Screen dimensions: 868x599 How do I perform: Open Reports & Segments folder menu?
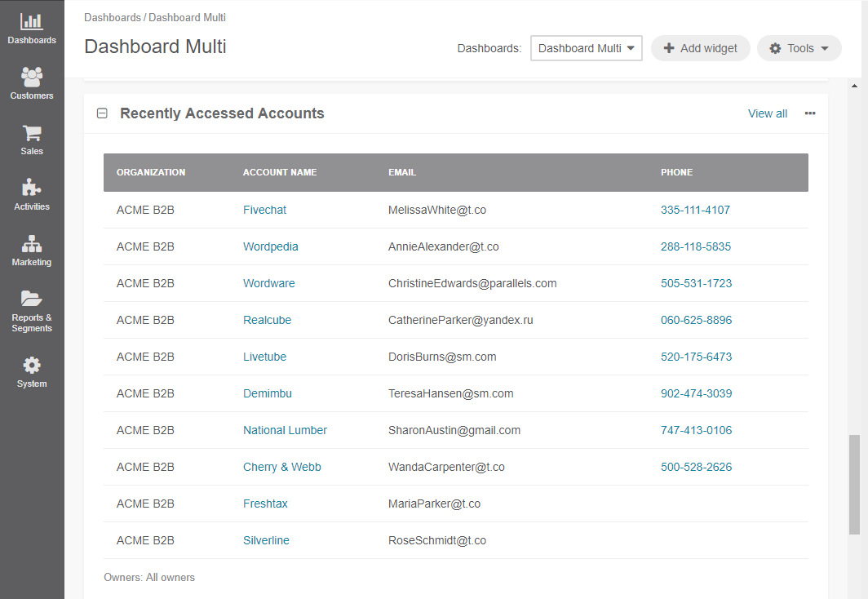(x=32, y=311)
